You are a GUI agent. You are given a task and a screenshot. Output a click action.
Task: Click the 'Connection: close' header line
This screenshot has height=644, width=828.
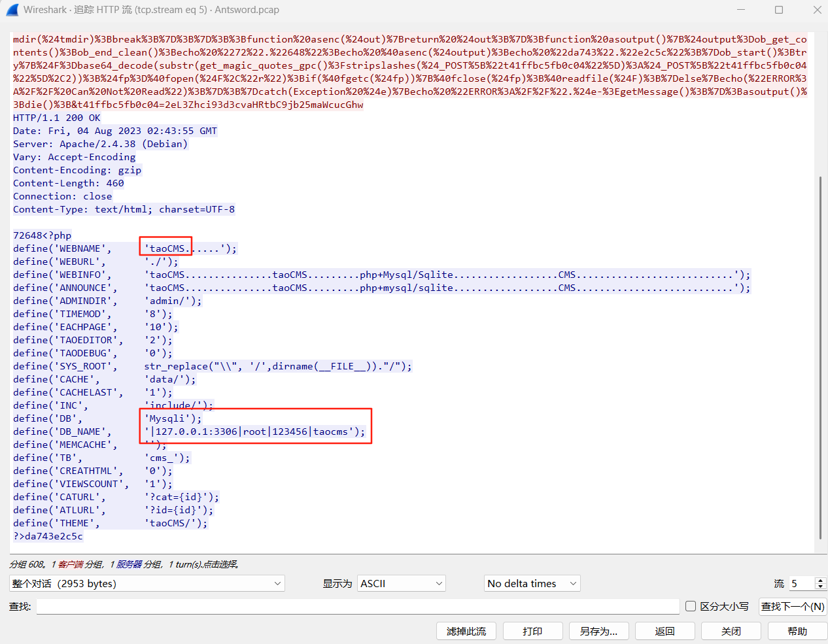(x=63, y=196)
